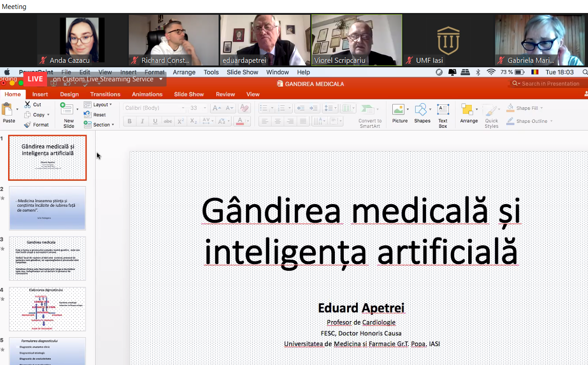Click the Decrease Indent icon
This screenshot has width=588, height=365.
tap(301, 108)
